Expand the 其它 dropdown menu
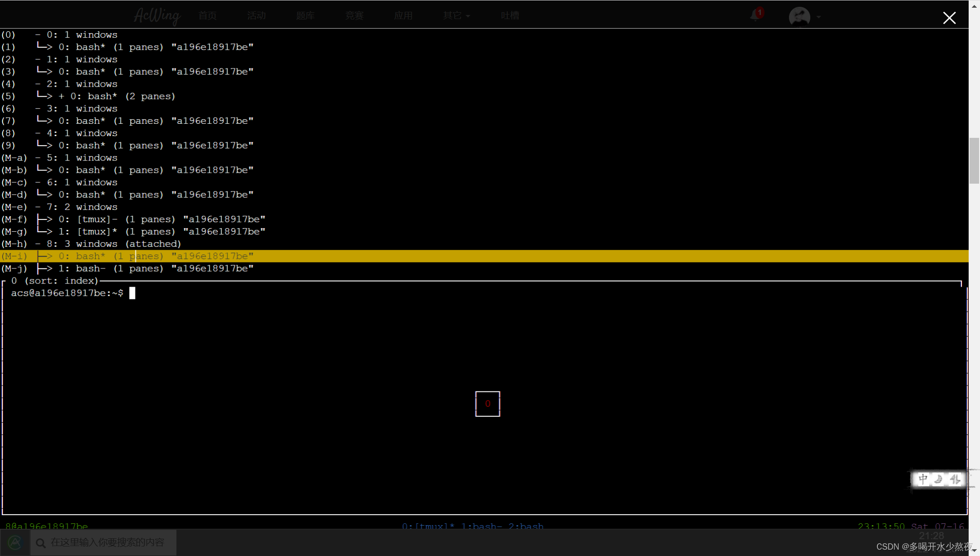Screen dimensions: 980x556 click(x=456, y=16)
